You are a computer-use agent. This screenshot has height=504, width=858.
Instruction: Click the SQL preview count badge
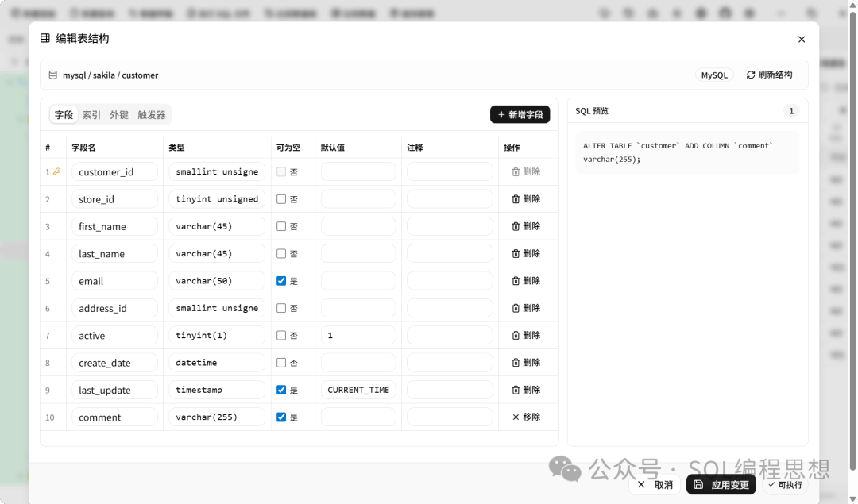pos(791,111)
